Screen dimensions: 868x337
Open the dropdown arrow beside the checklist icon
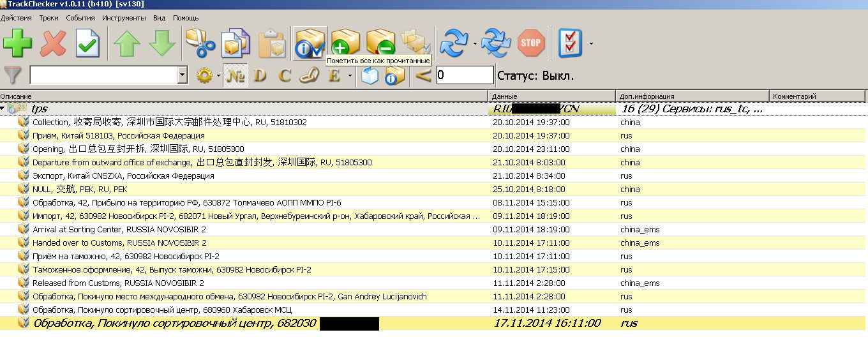point(591,44)
